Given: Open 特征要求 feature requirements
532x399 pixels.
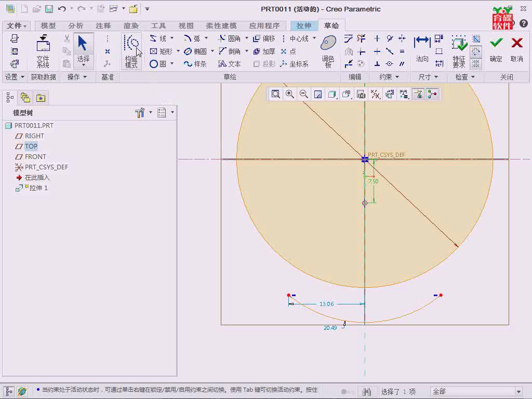Looking at the screenshot, I should [459, 51].
